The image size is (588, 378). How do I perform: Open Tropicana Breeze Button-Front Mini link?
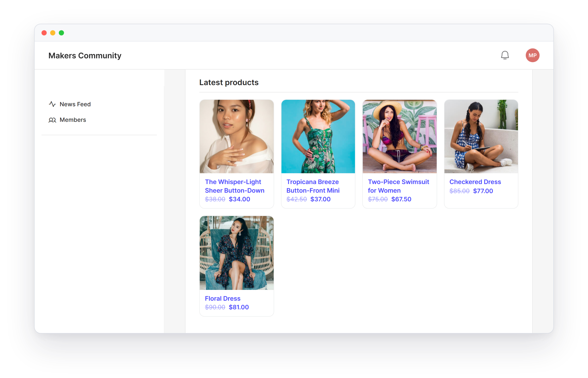[313, 186]
